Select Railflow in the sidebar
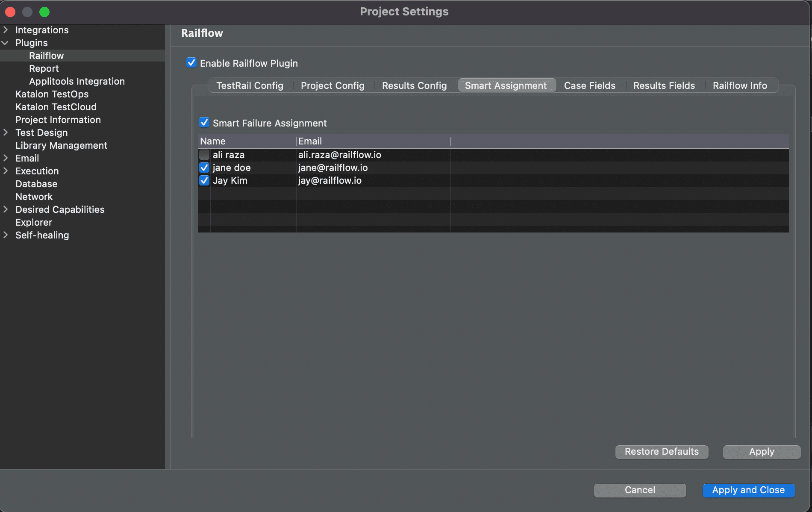The image size is (812, 512). (x=46, y=56)
